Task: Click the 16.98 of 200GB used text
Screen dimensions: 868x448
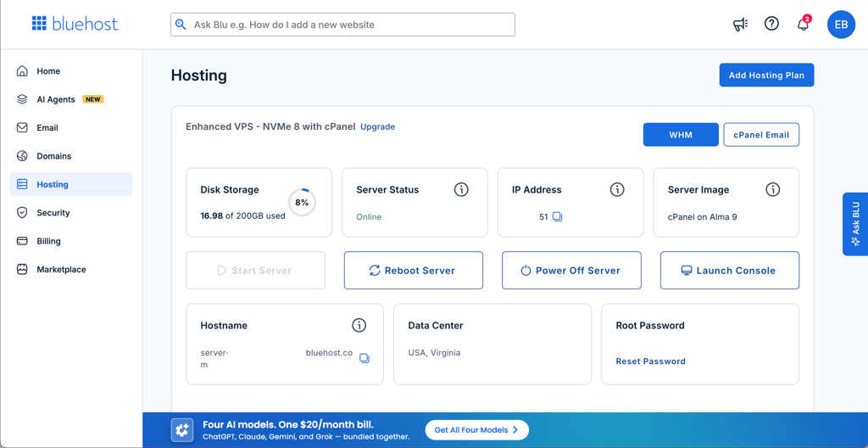Action: pos(242,216)
